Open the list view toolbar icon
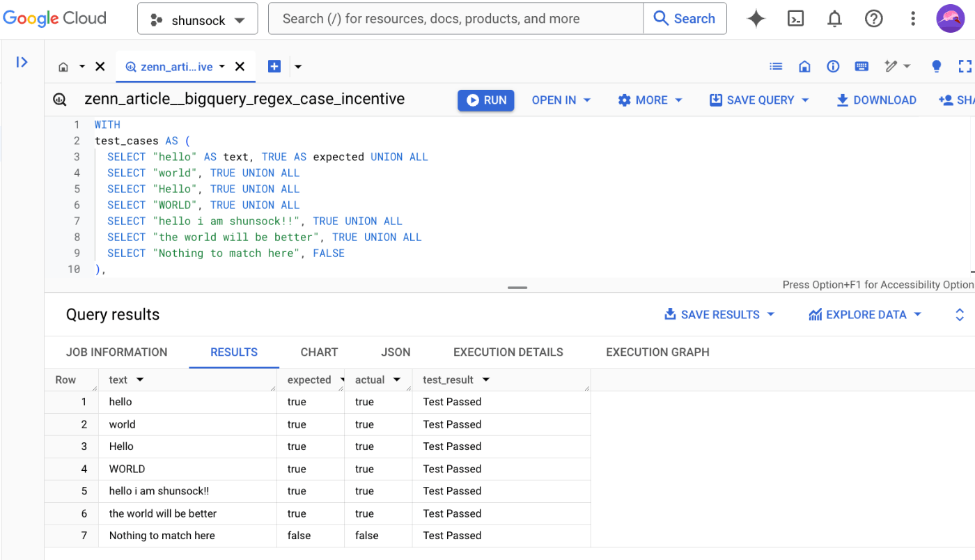The height and width of the screenshot is (560, 975). click(776, 66)
